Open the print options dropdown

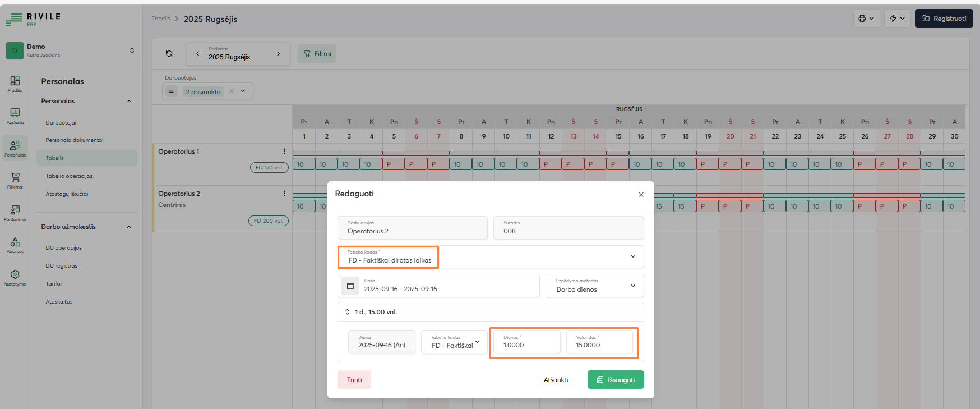pyautogui.click(x=866, y=19)
